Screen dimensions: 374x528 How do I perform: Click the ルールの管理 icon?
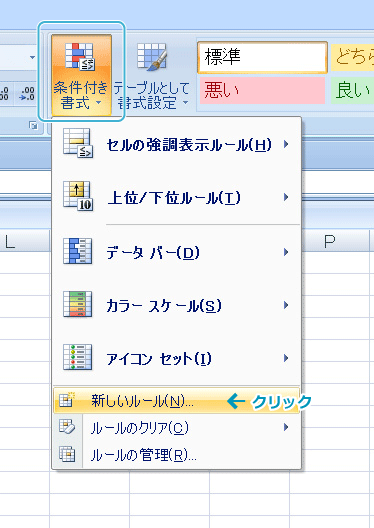click(67, 454)
